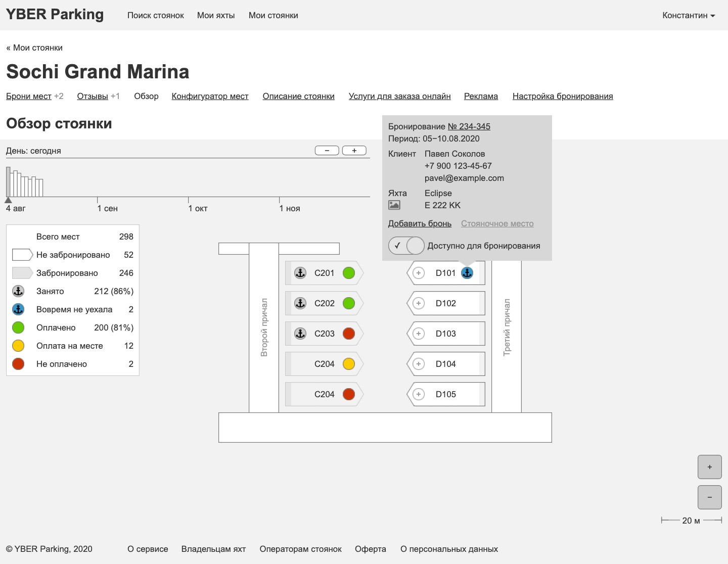This screenshot has width=728, height=564.
Task: Open the 'Конфигуратор мест' tab
Action: click(x=210, y=96)
